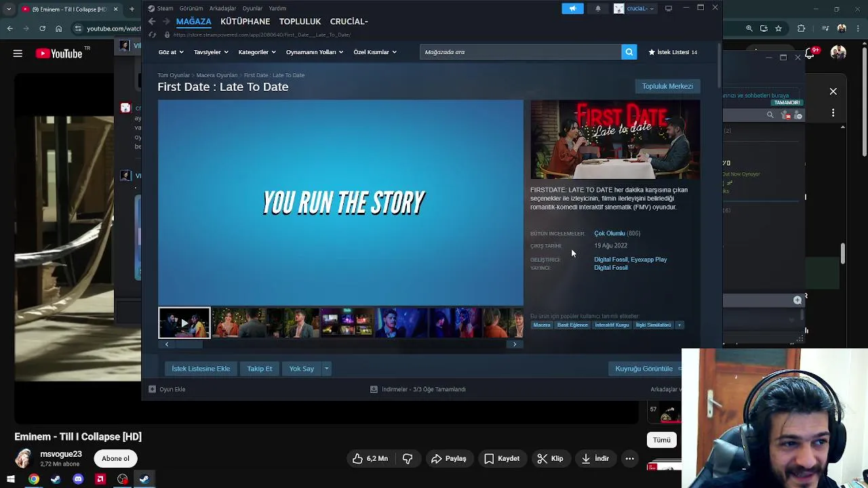The image size is (868, 488).
Task: Open the Arkadaşlar menu
Action: (222, 9)
